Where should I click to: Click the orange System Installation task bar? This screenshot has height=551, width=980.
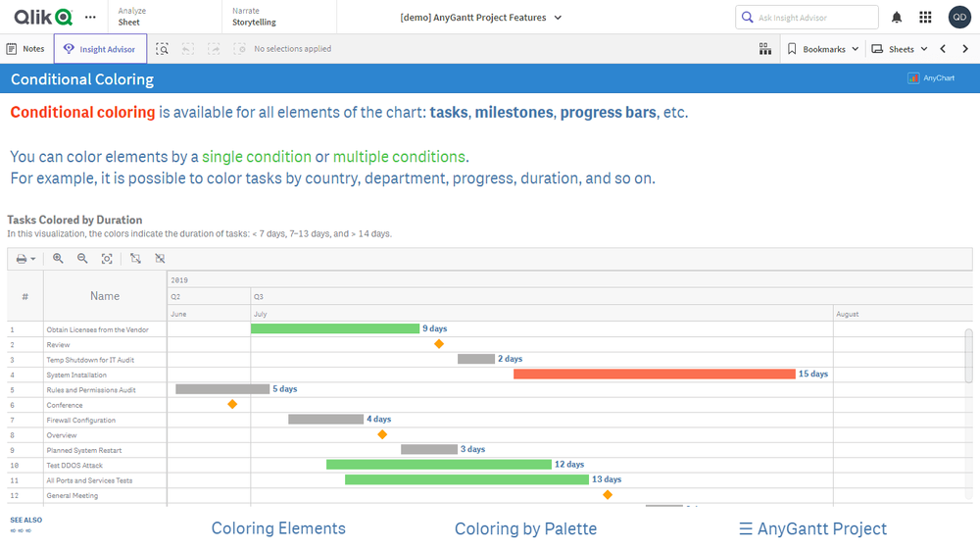(654, 375)
